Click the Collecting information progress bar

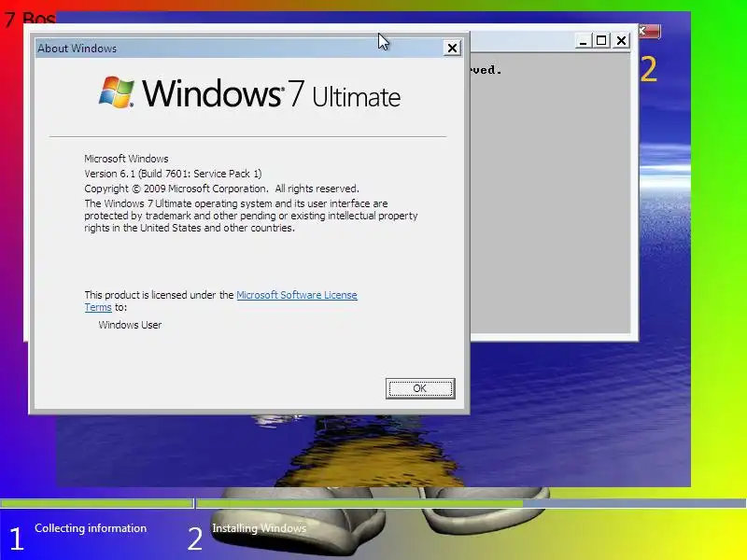[x=97, y=503]
